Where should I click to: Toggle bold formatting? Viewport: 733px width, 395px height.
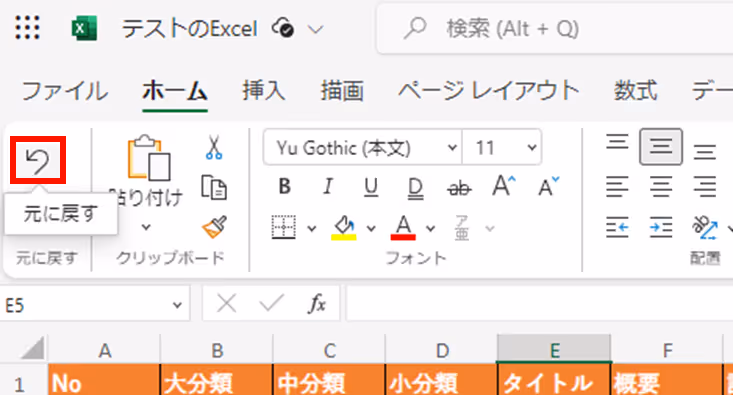(285, 187)
